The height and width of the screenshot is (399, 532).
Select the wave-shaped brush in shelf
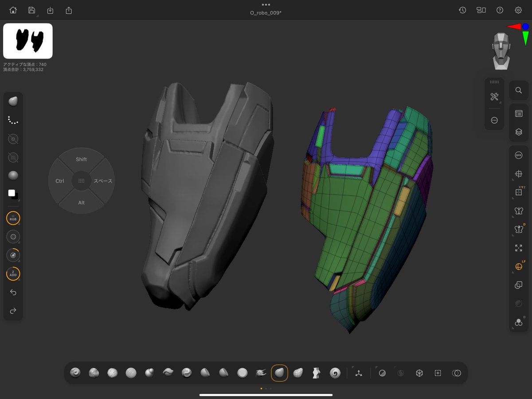point(168,373)
